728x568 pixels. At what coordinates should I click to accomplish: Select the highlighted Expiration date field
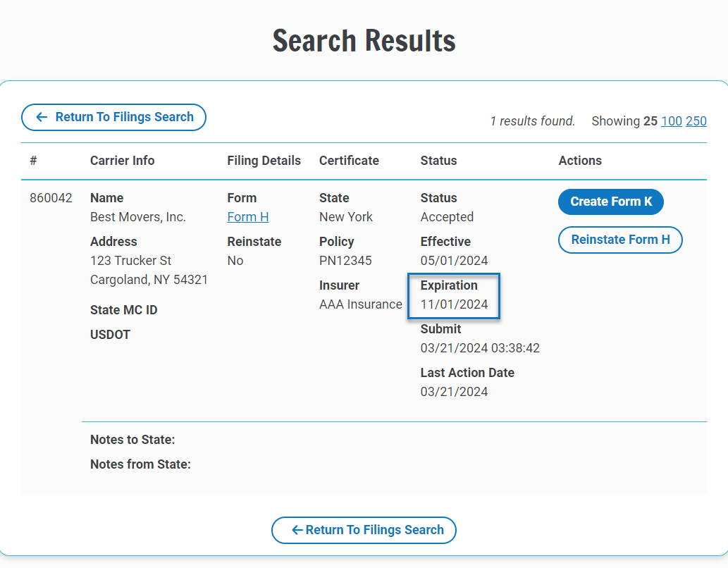tap(454, 296)
